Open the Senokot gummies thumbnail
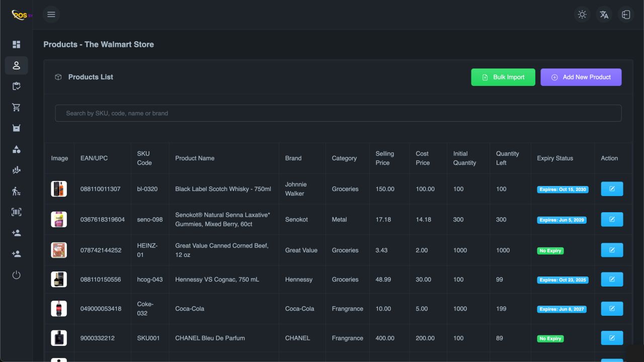Viewport: 644px width, 362px height. click(x=59, y=219)
